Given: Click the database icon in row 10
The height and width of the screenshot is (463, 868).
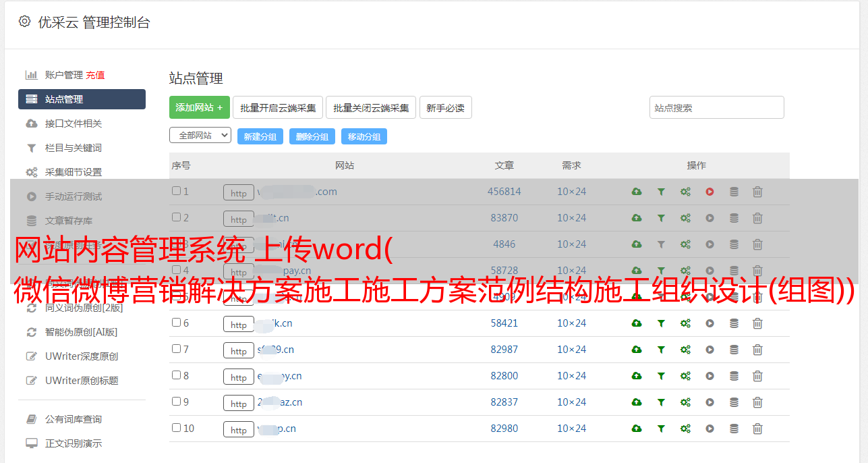Looking at the screenshot, I should pyautogui.click(x=734, y=429).
